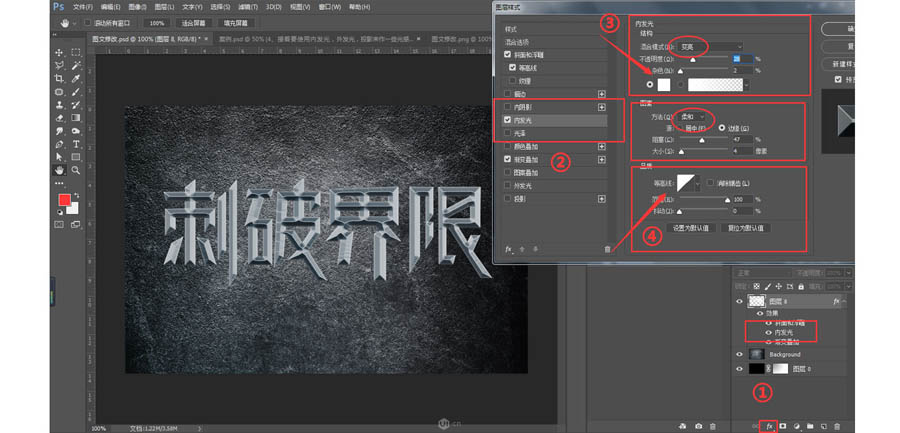Select the Rectangle shape tool
Image resolution: width=900 pixels, height=433 pixels.
[x=76, y=157]
